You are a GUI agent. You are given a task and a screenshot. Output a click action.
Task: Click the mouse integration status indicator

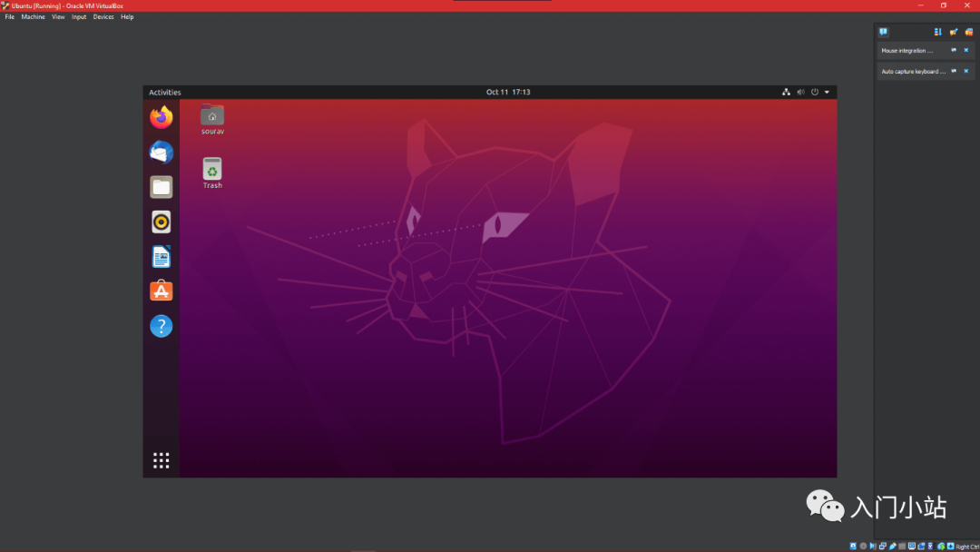tap(941, 546)
